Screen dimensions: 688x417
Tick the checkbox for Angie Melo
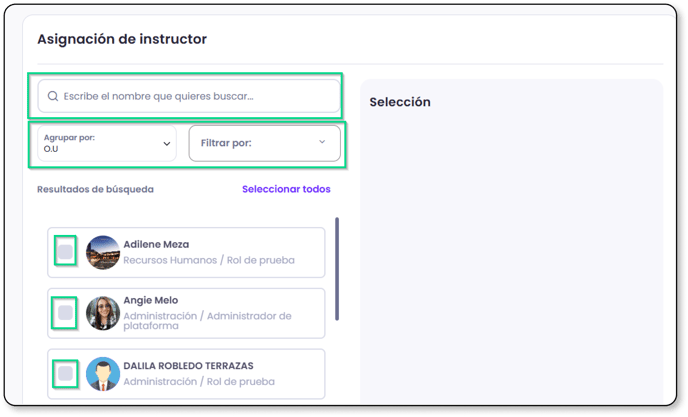tap(65, 313)
